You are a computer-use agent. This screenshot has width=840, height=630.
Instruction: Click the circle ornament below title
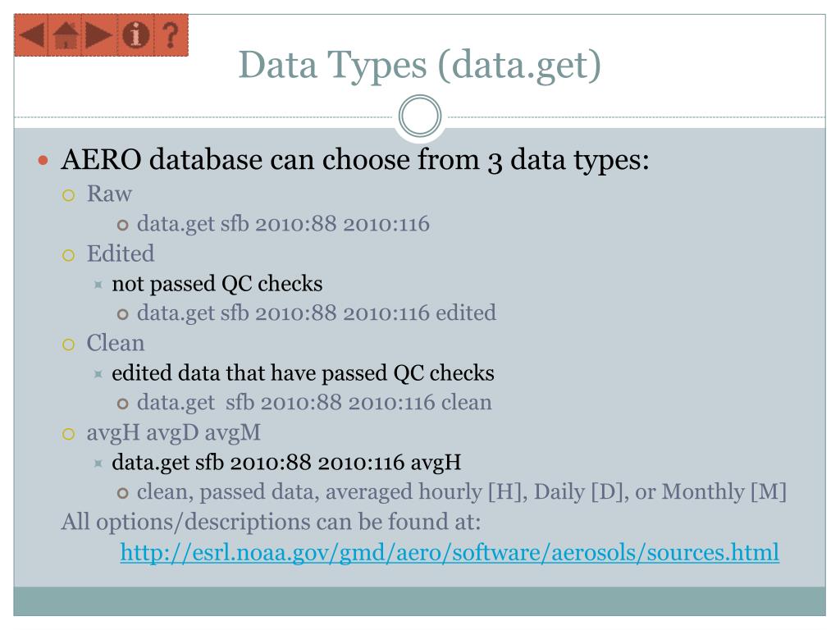pyautogui.click(x=419, y=116)
